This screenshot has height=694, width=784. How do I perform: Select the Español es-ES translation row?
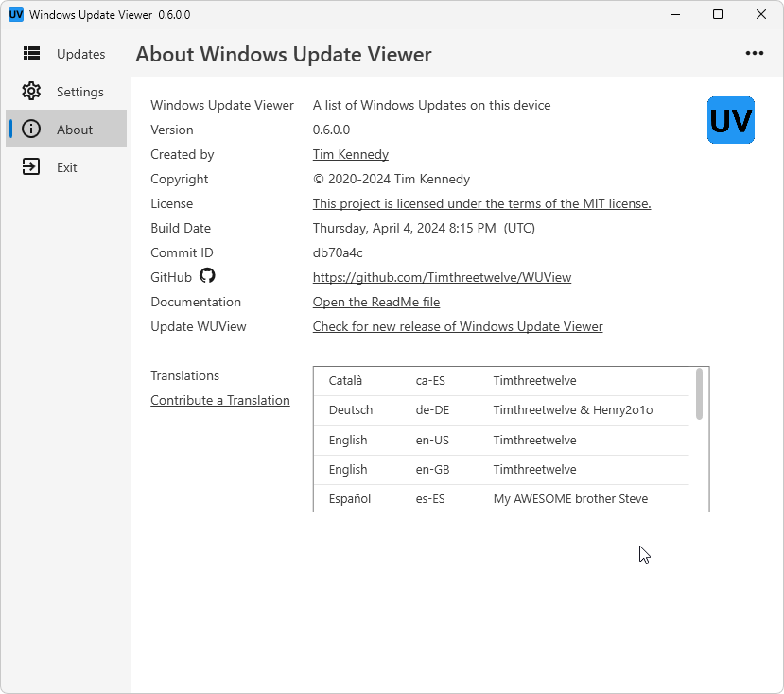point(501,498)
